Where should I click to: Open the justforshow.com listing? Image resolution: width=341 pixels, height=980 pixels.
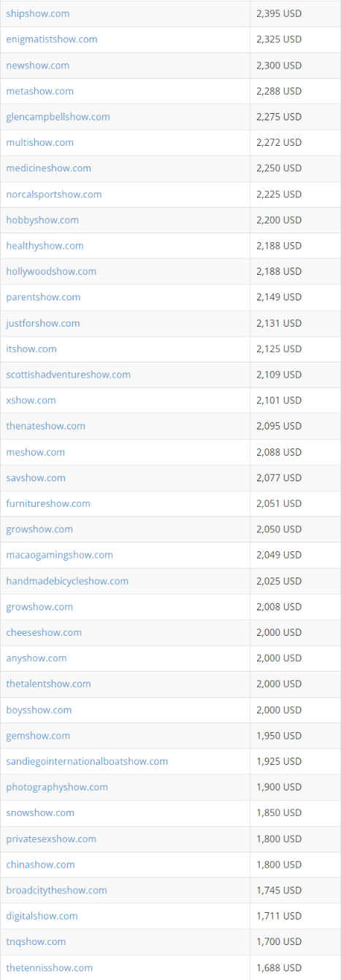tap(43, 323)
